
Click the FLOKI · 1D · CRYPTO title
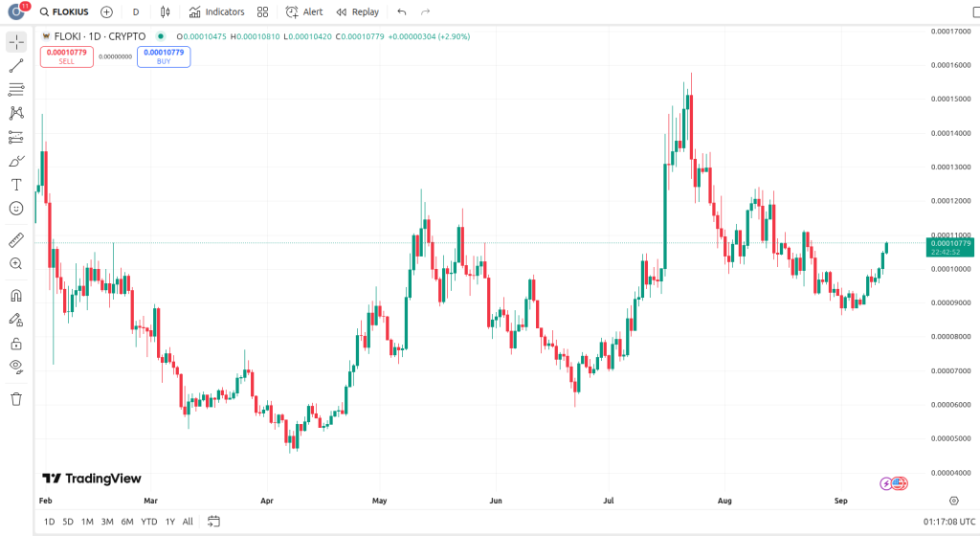click(100, 36)
